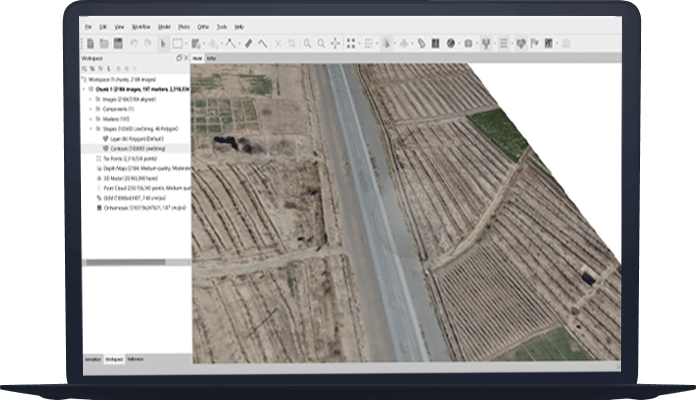This screenshot has width=696, height=400.
Task: Expand the Images folder in workspace
Action: pyautogui.click(x=90, y=100)
